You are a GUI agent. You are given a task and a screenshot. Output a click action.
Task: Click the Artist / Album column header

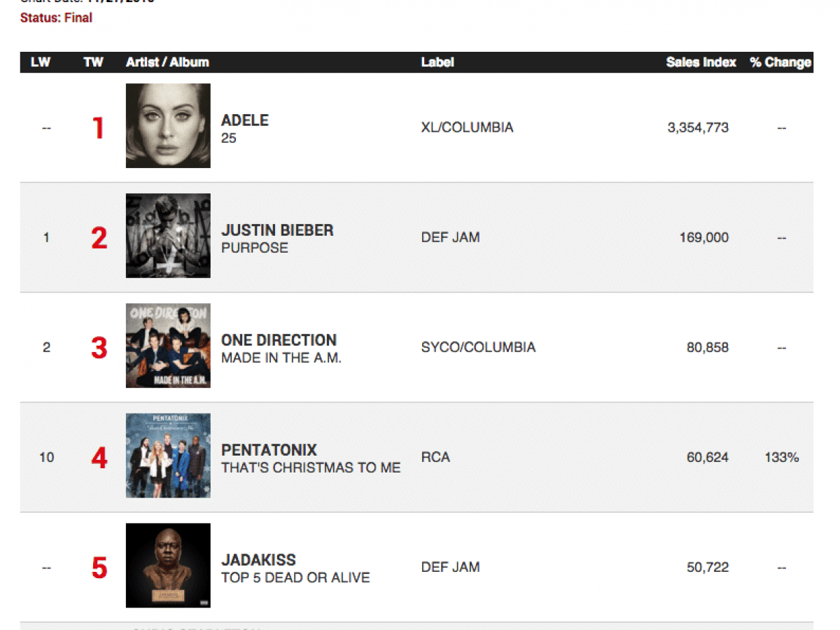point(167,62)
